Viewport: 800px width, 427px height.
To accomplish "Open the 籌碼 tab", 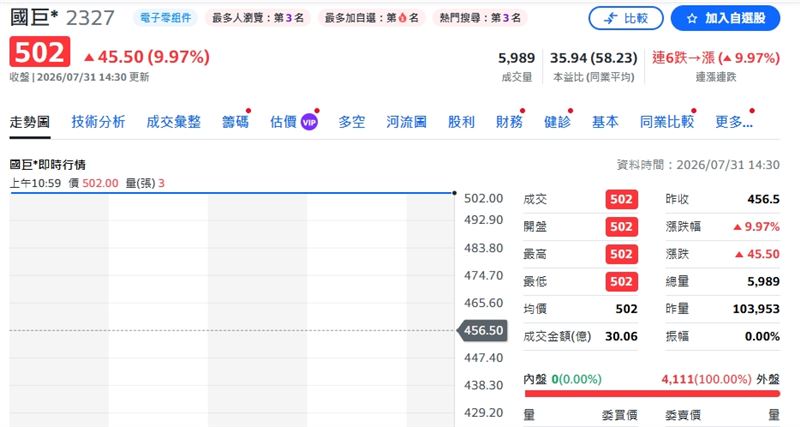I will tap(235, 122).
